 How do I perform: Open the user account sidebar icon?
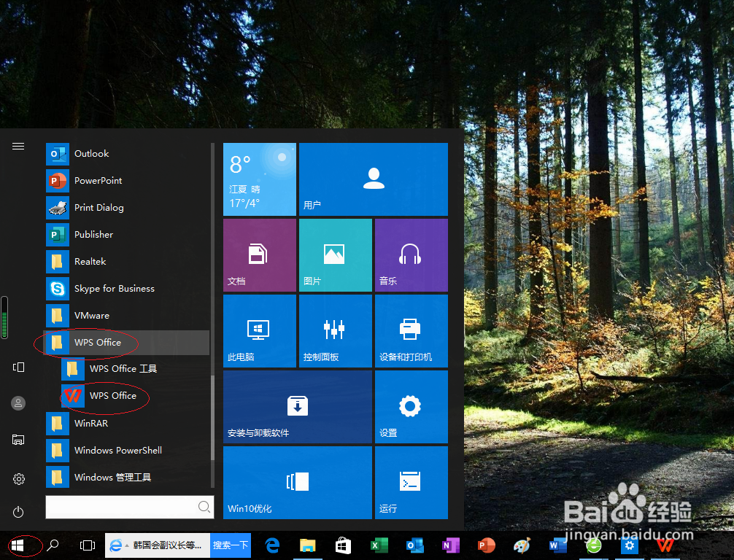[x=18, y=402]
